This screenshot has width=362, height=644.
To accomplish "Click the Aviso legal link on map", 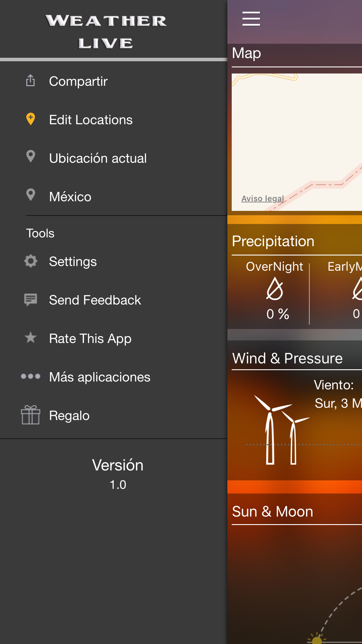I will (263, 199).
